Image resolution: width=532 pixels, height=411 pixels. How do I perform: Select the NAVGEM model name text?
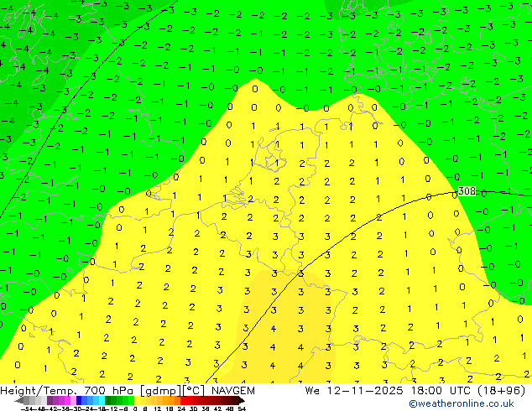[233, 391]
